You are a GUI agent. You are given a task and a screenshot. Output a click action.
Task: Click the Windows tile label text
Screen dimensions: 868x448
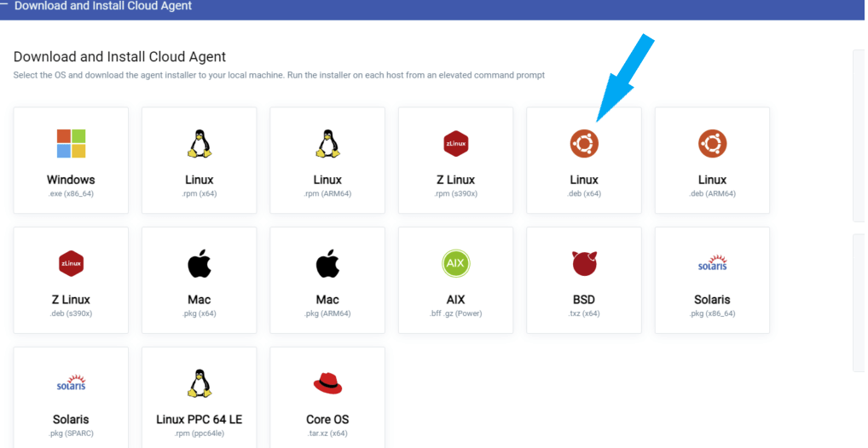71,180
